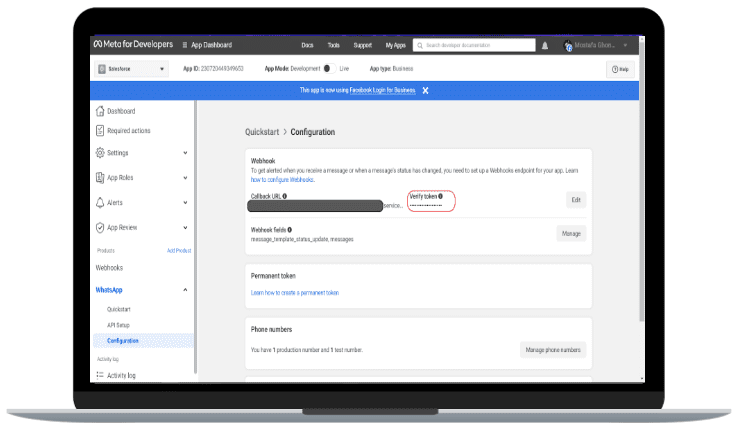This screenshot has width=743, height=423.
Task: Click the WhatsApp sidebar heading
Action: (109, 290)
